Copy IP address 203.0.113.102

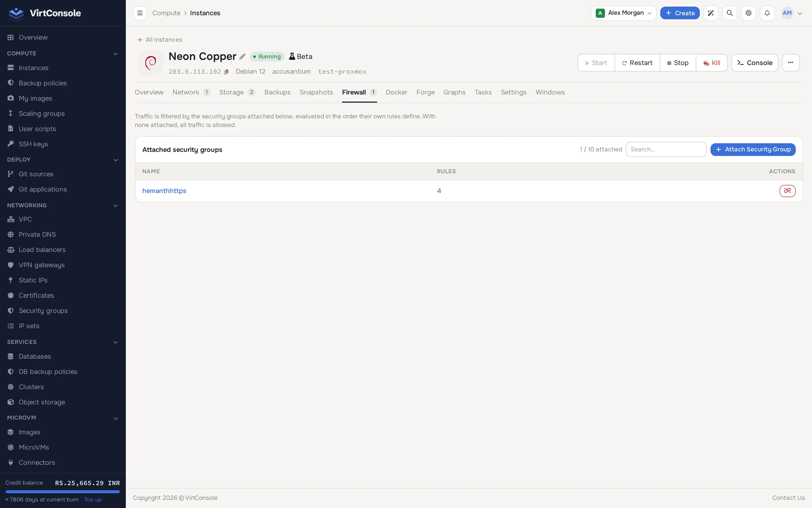(x=226, y=72)
